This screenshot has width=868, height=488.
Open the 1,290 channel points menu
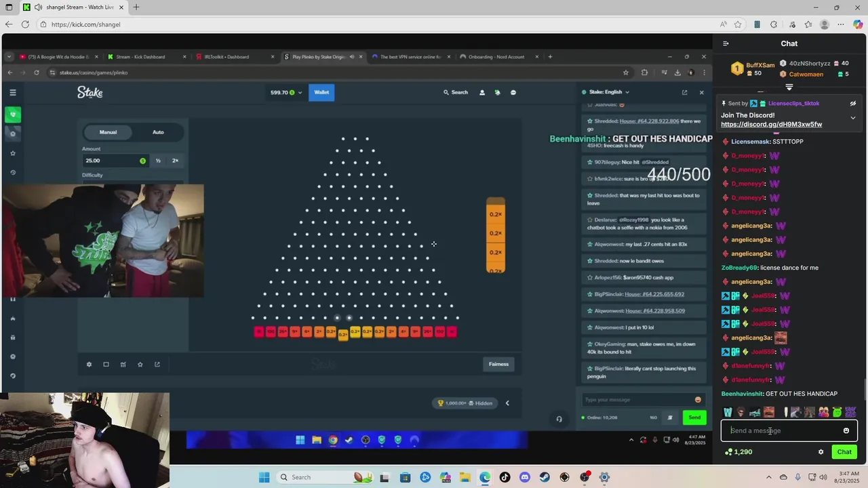click(738, 452)
